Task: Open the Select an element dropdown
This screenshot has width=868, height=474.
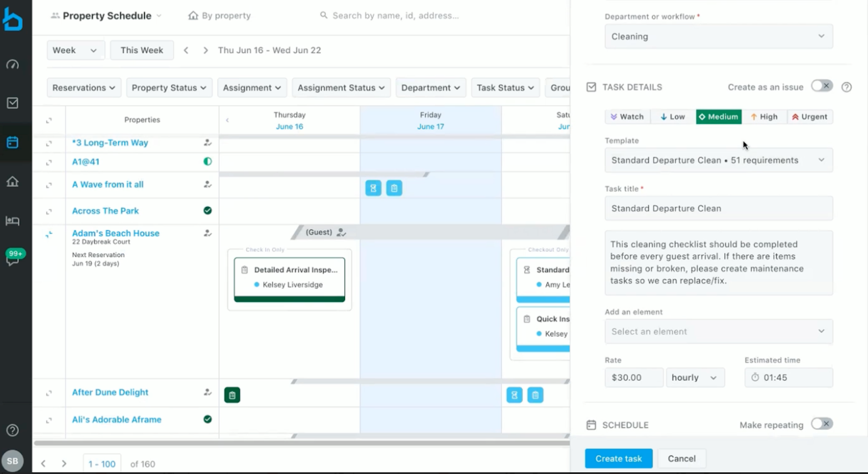Action: tap(718, 332)
